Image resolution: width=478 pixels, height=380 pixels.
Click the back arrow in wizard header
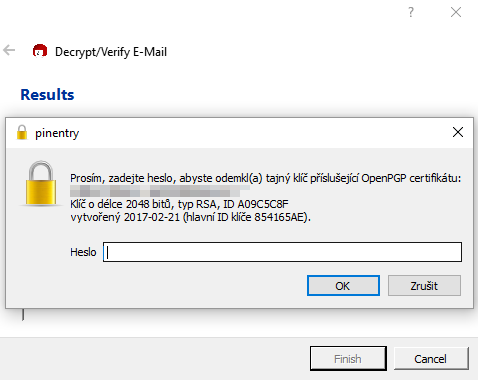tap(9, 51)
